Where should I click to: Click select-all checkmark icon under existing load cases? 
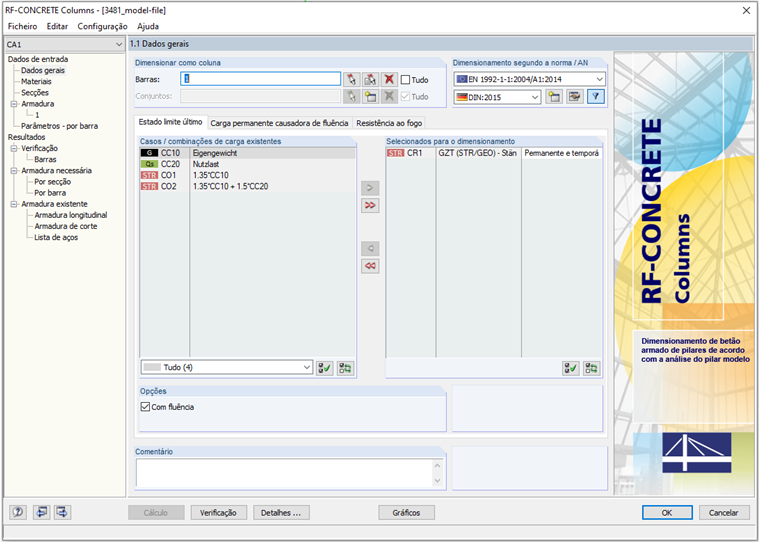pyautogui.click(x=325, y=368)
